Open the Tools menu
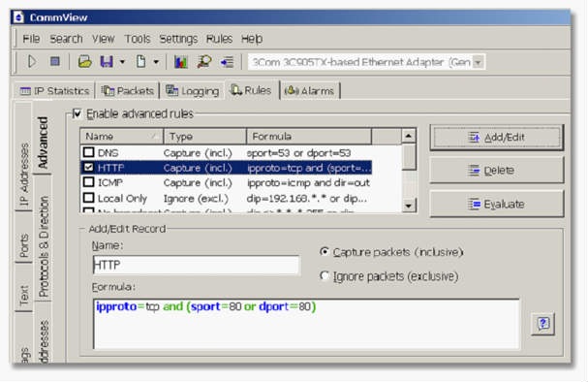Viewport: 588px width, 382px height. point(138,39)
